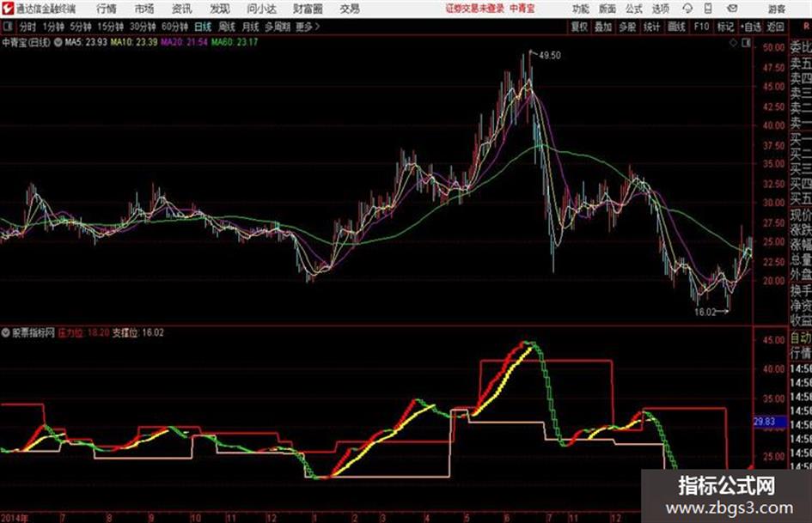The image size is (812, 523).
Task: Open the 功能 menu
Action: (581, 9)
